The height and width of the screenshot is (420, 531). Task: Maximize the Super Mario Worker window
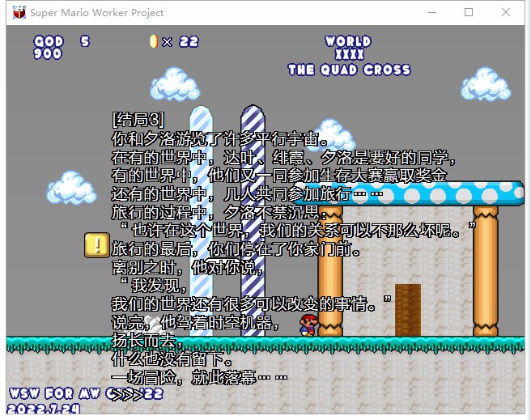click(x=469, y=12)
